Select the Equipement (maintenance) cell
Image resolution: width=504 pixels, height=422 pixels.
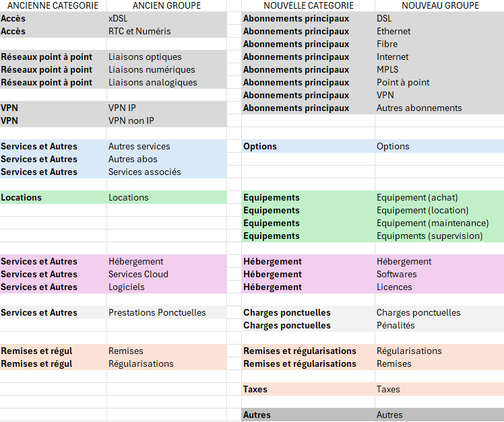coord(433,223)
